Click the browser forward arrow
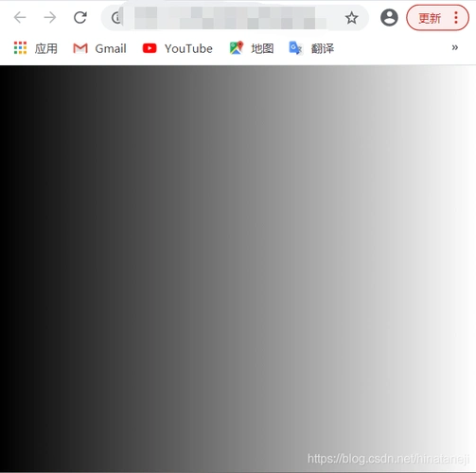The height and width of the screenshot is (473, 476). [x=50, y=17]
